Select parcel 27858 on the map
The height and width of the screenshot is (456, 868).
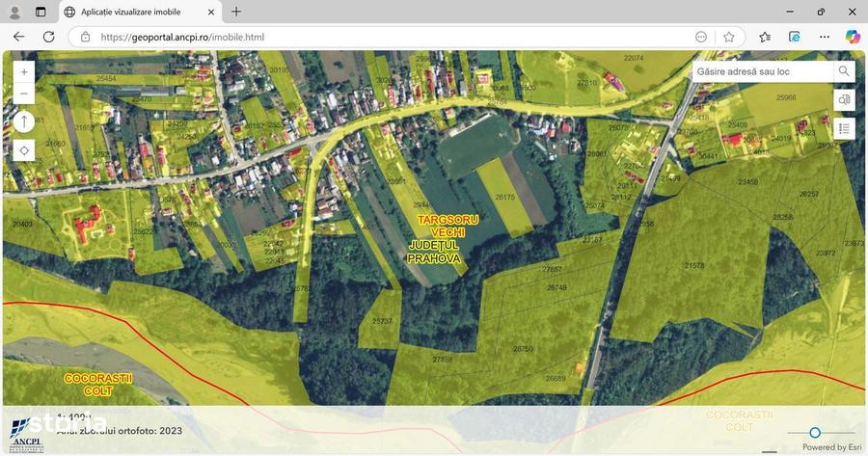pyautogui.click(x=443, y=360)
